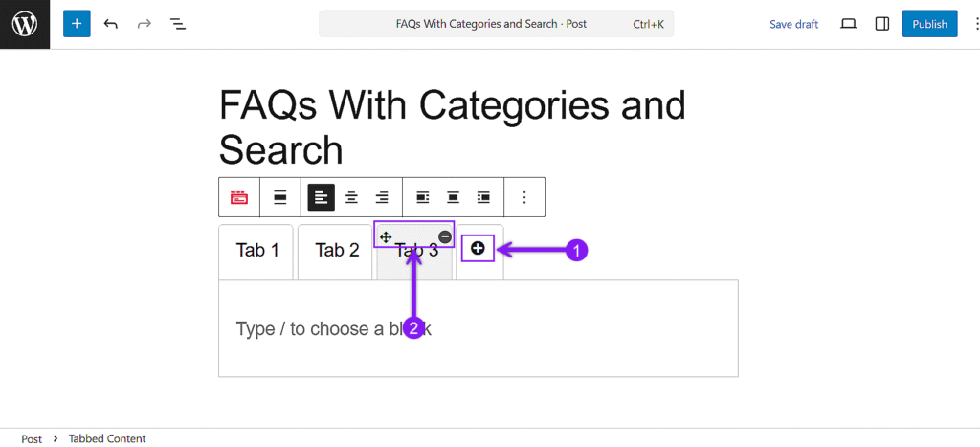Click the 'Type / to choose a block' field
The width and height of the screenshot is (980, 447).
[479, 328]
